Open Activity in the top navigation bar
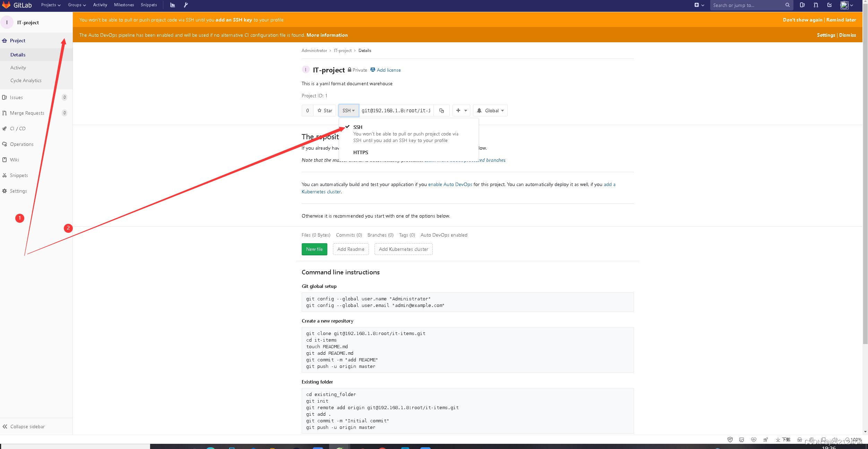Image resolution: width=868 pixels, height=449 pixels. 100,5
